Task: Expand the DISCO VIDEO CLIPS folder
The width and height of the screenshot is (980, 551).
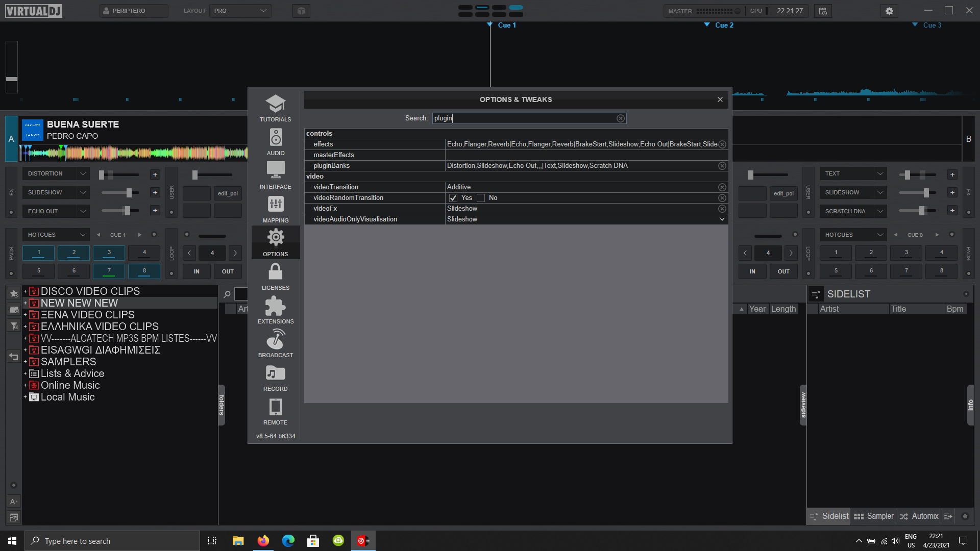Action: tap(25, 291)
